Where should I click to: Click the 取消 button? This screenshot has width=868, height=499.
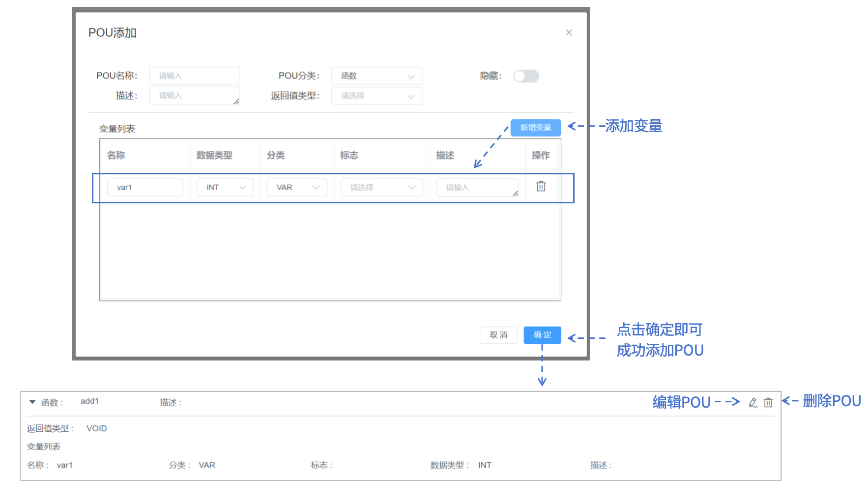498,335
